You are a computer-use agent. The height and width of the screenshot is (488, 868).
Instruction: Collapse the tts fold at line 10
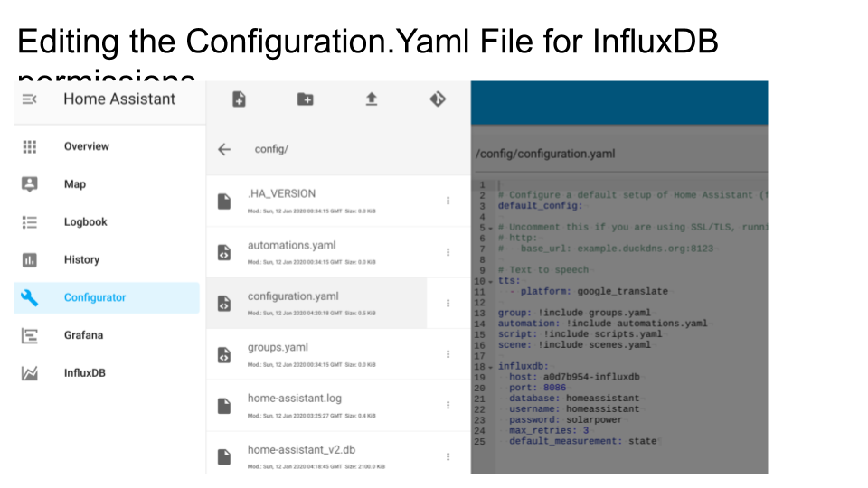[490, 282]
